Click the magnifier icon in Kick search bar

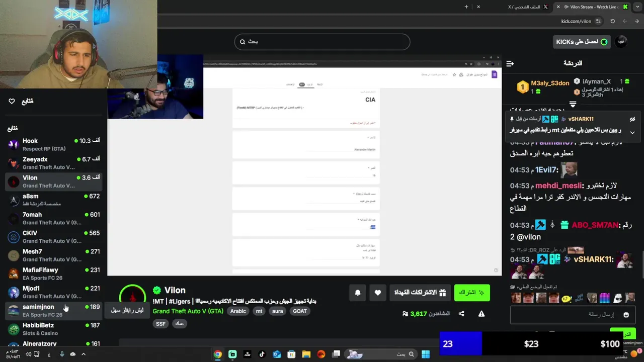point(243,42)
